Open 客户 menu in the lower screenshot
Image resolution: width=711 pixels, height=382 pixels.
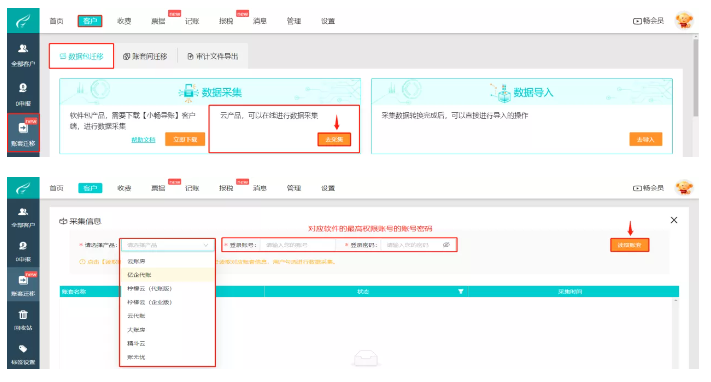point(90,188)
